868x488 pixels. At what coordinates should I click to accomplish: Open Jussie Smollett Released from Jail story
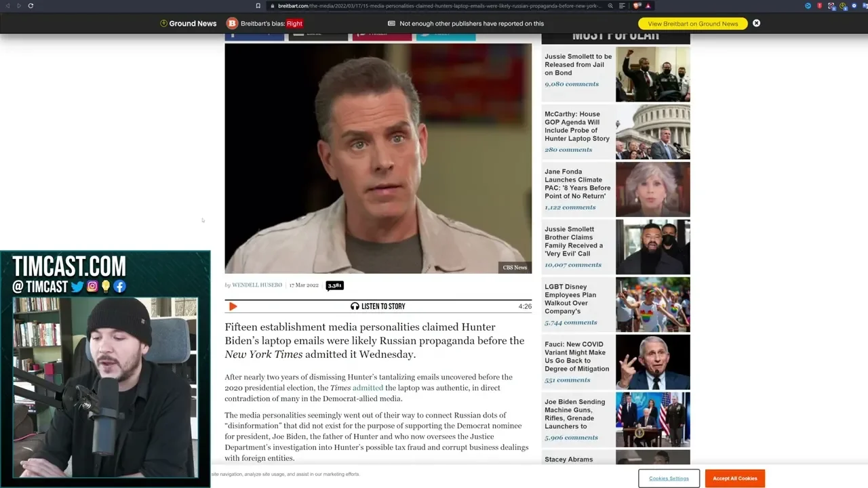click(578, 65)
